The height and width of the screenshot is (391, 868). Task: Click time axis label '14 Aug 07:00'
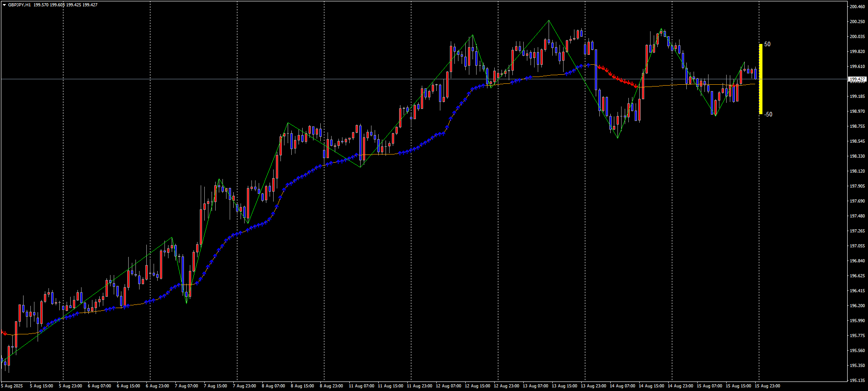pyautogui.click(x=622, y=386)
